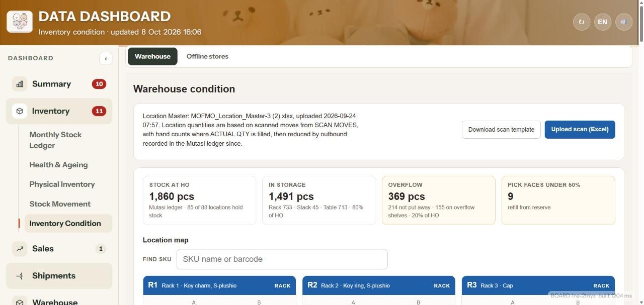Viewport: 644px width, 305px height.
Task: Select the R3 Rack 3 Cap header
Action: tap(538, 285)
